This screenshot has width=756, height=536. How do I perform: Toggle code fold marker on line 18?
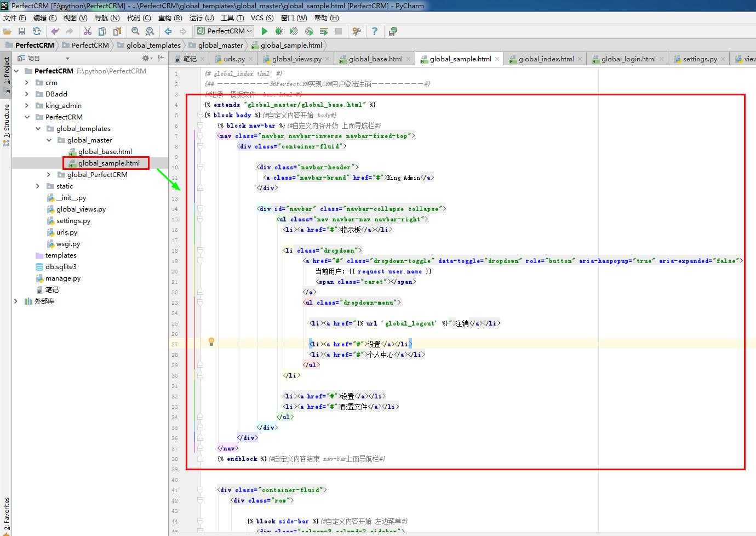200,250
